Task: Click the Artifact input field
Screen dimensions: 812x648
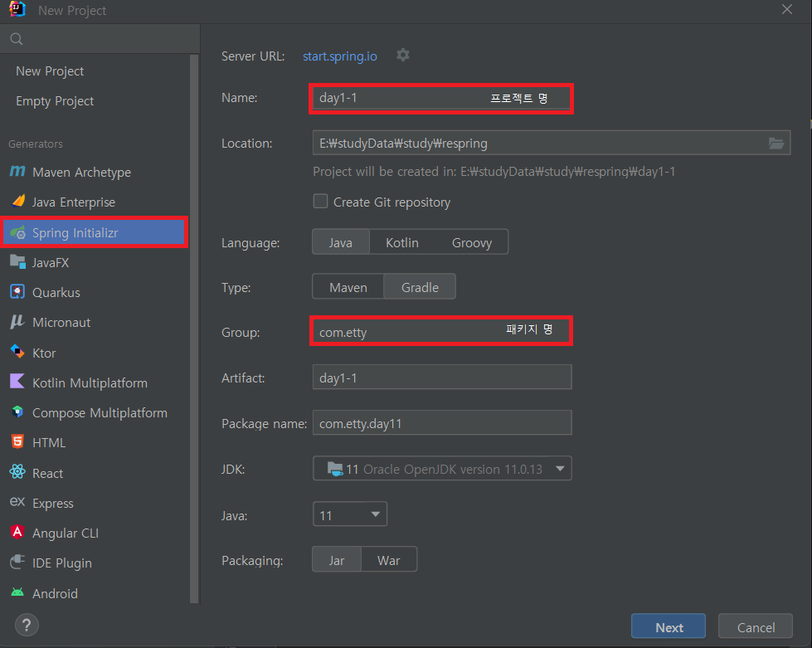Action: coord(442,377)
